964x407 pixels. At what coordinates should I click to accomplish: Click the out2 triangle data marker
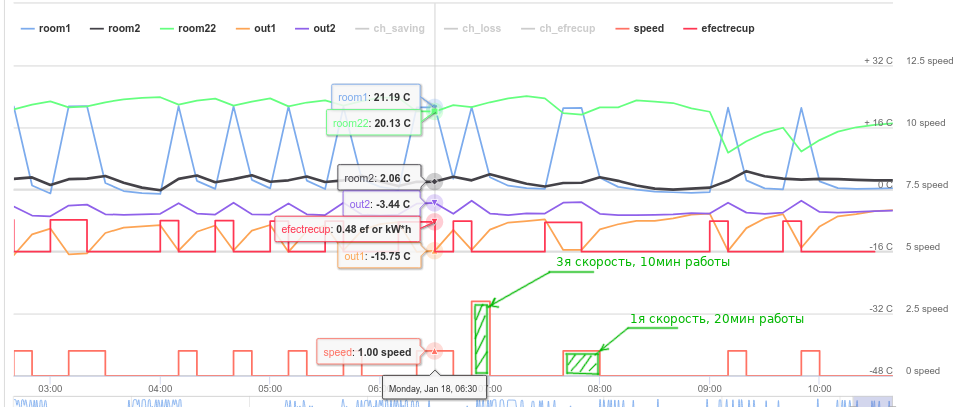pos(435,202)
